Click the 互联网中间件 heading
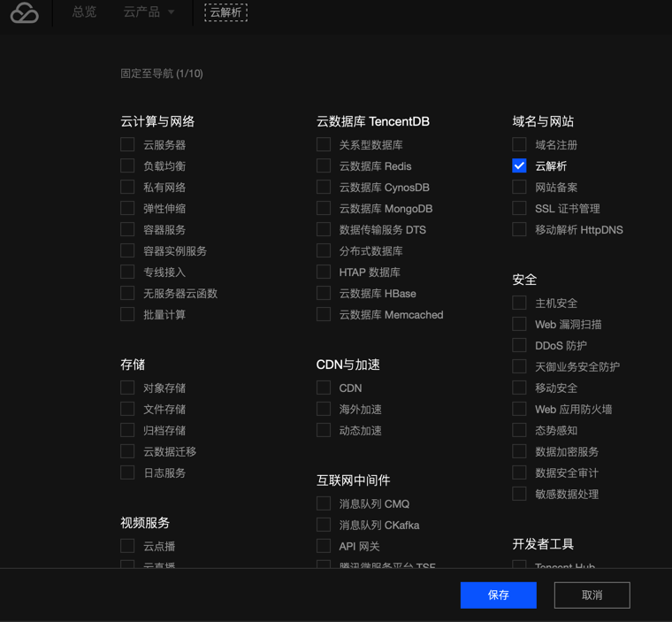This screenshot has height=622, width=672. click(353, 480)
